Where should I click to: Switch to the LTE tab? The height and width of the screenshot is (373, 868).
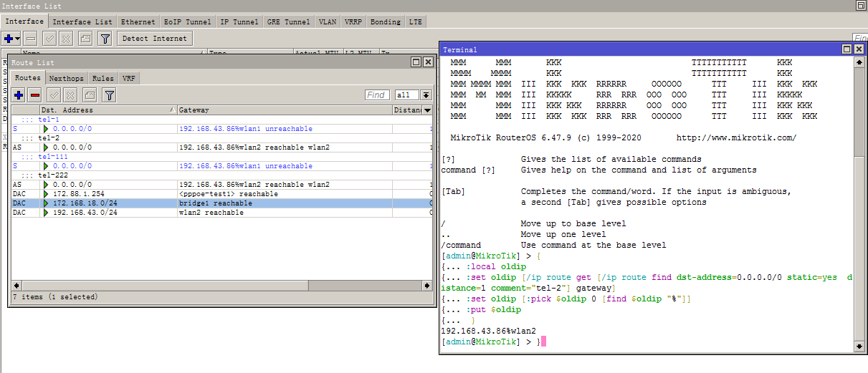click(x=416, y=22)
